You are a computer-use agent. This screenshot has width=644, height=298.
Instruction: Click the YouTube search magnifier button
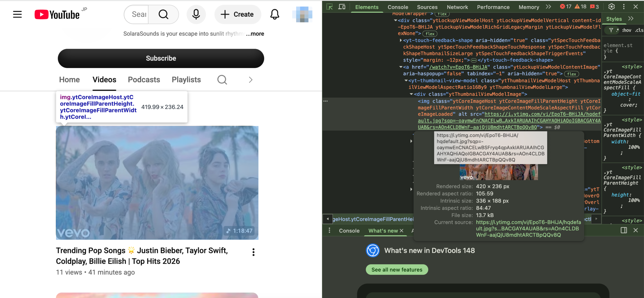pos(164,14)
